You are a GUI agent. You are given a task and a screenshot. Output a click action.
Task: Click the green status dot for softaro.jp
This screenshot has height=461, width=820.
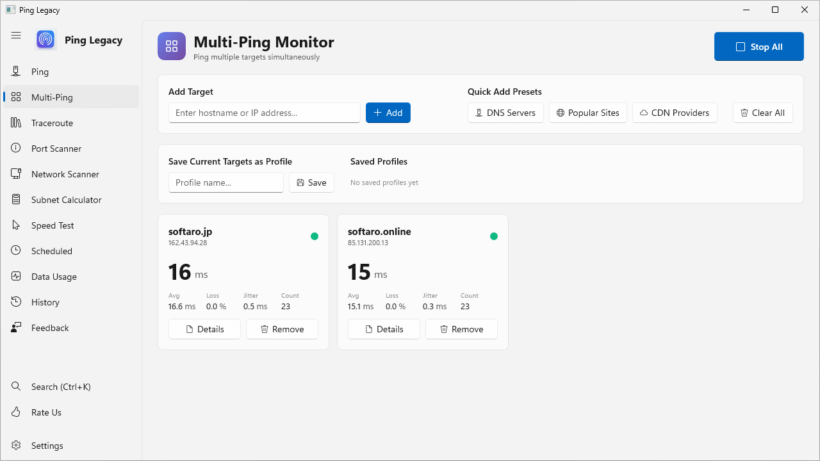[314, 236]
